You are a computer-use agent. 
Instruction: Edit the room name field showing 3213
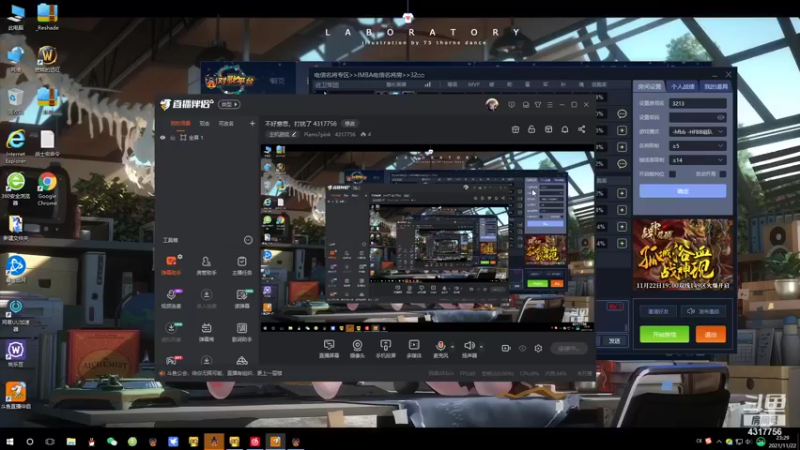[x=697, y=103]
